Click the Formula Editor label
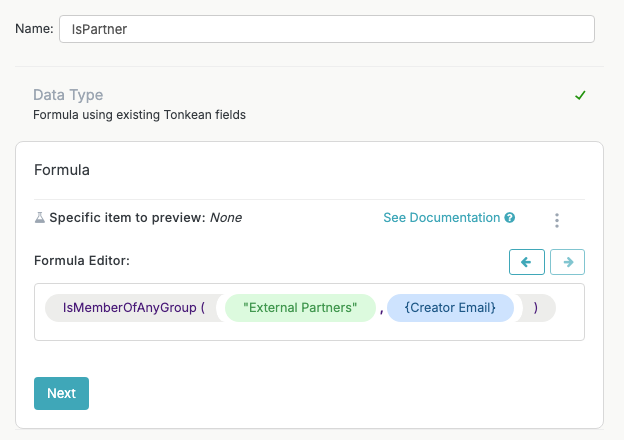The image size is (624, 440). click(83, 261)
